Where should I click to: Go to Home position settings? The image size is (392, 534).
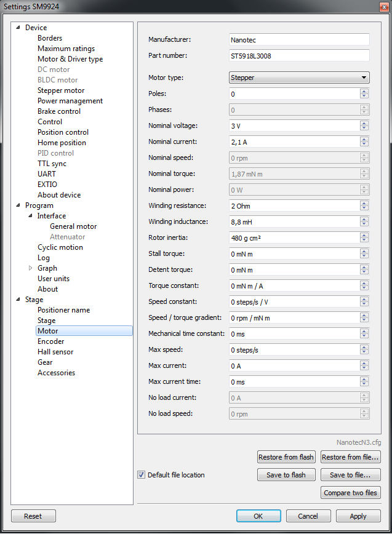coord(62,143)
